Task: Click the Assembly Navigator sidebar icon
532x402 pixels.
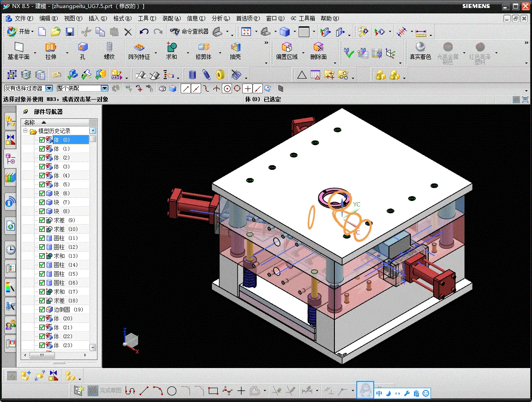Action: click(11, 121)
